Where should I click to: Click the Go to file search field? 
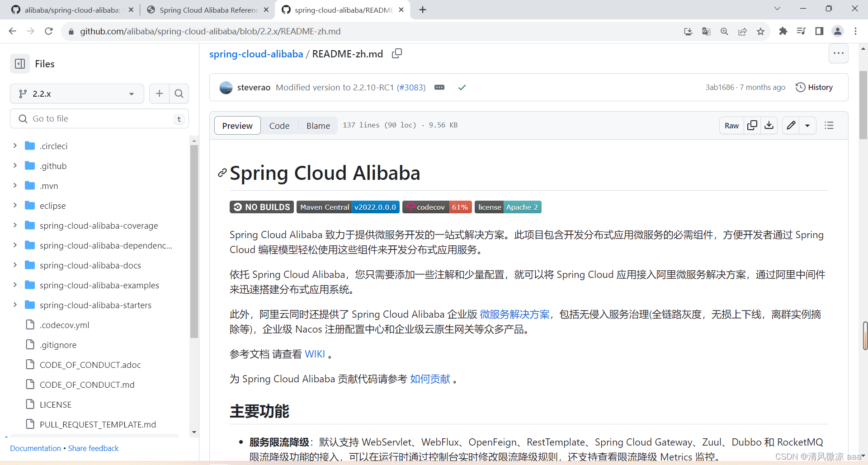click(99, 118)
